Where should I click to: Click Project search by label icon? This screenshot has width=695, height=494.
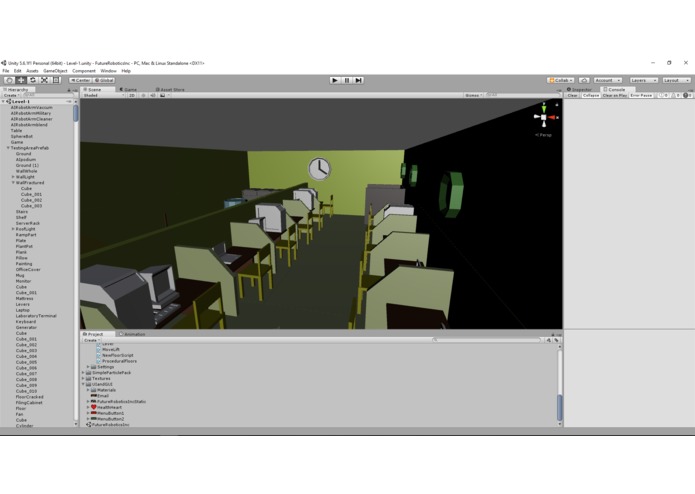tap(557, 340)
